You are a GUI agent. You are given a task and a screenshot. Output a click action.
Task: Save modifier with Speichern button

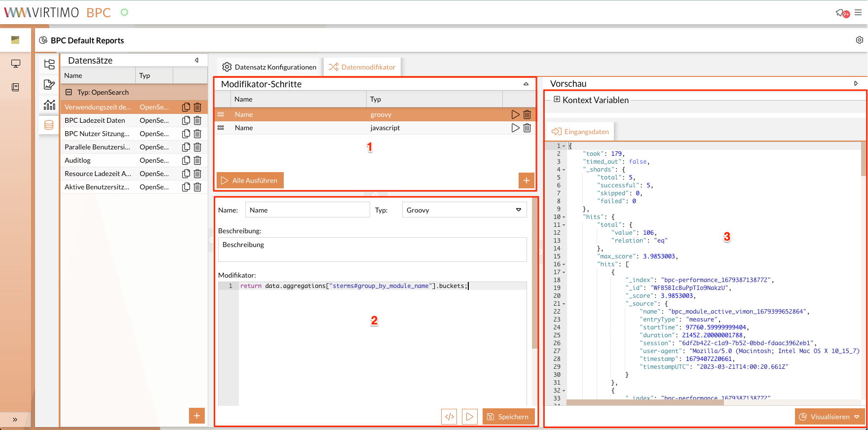pos(508,417)
